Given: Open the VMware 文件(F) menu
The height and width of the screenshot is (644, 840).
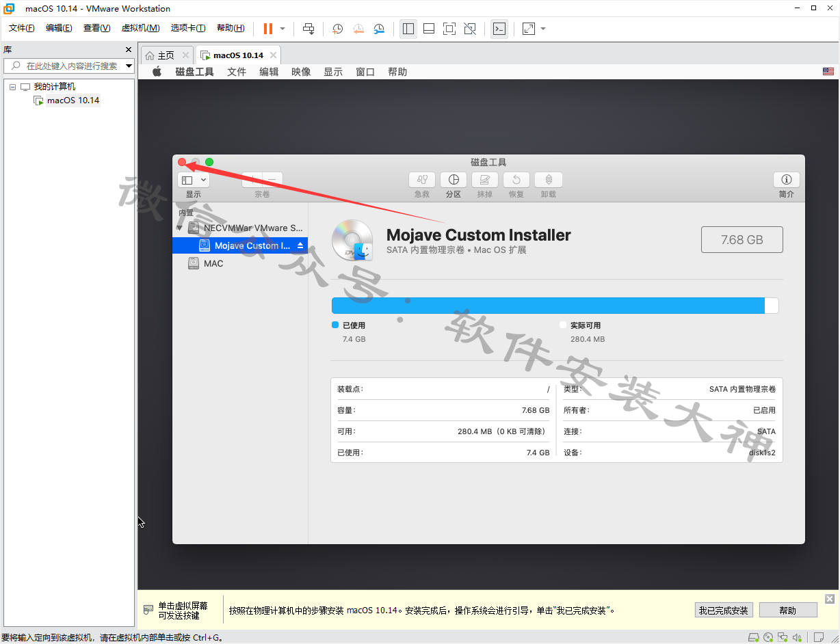Looking at the screenshot, I should point(22,28).
